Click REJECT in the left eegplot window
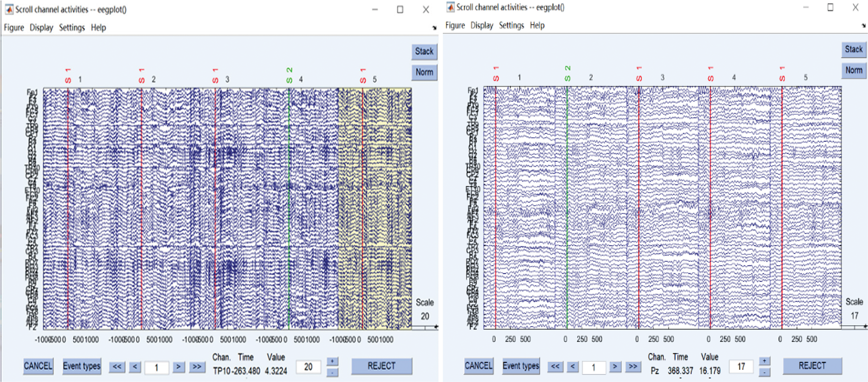 tap(381, 366)
